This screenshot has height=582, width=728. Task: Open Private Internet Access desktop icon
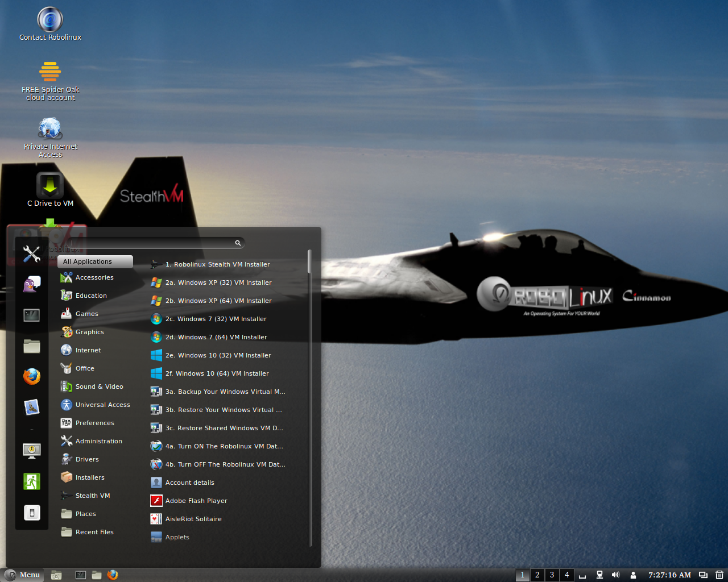50,137
